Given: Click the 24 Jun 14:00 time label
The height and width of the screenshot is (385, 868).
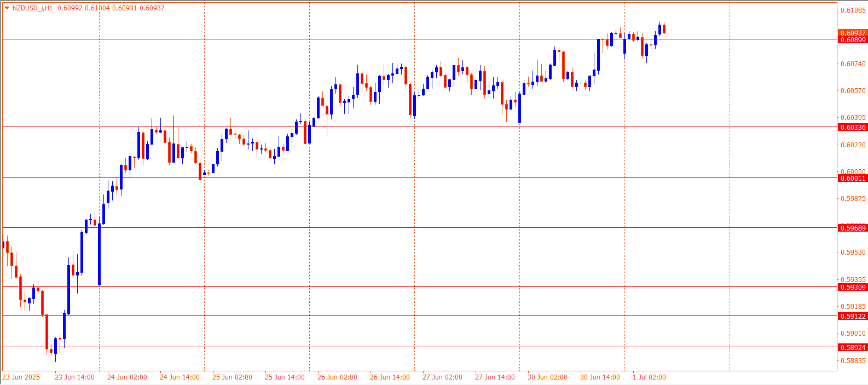Looking at the screenshot, I should coord(180,377).
